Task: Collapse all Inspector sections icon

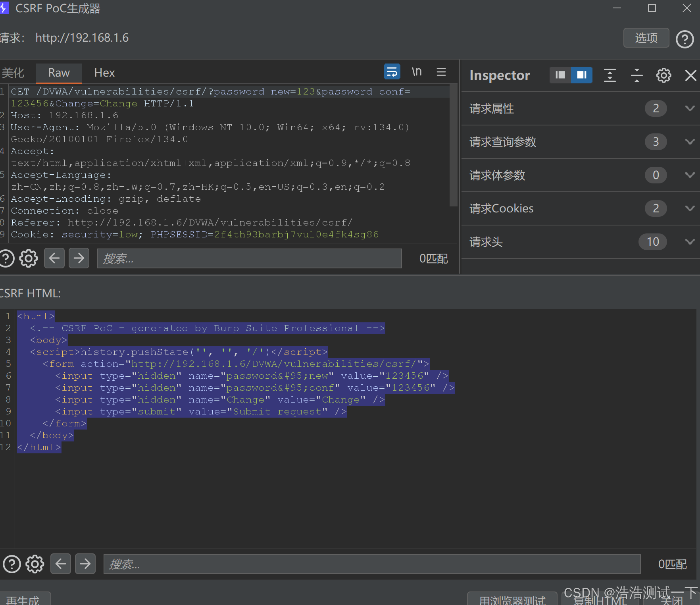Action: click(x=637, y=75)
